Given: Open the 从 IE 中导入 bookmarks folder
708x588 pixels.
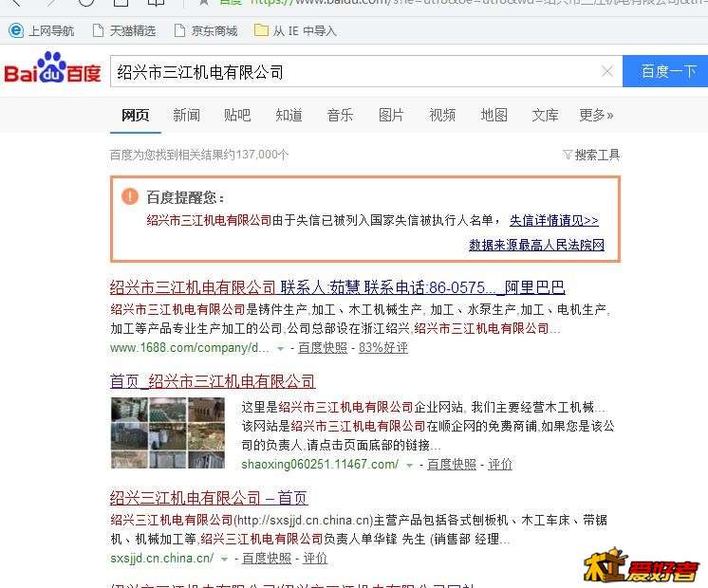Looking at the screenshot, I should [x=295, y=30].
